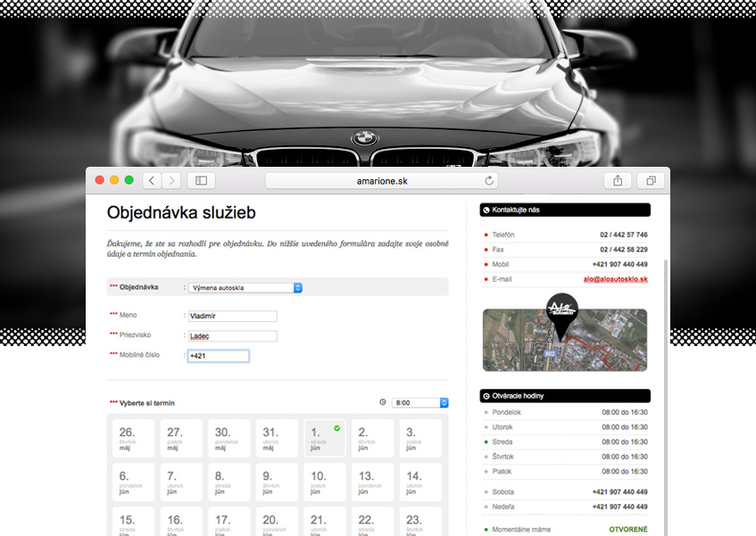Click the Meno input field
Viewport: 756px width, 536px height.
[x=232, y=316]
